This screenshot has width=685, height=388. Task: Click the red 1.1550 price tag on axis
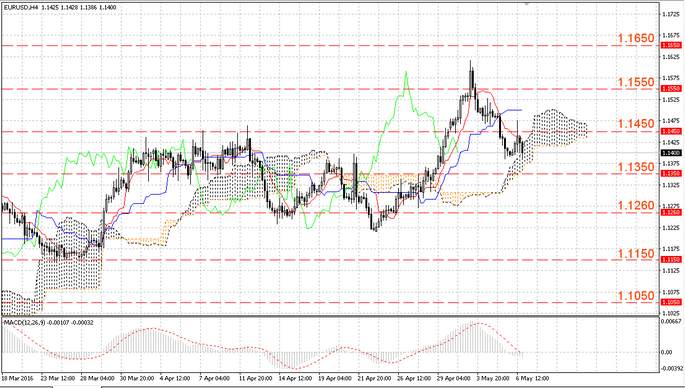pyautogui.click(x=671, y=88)
